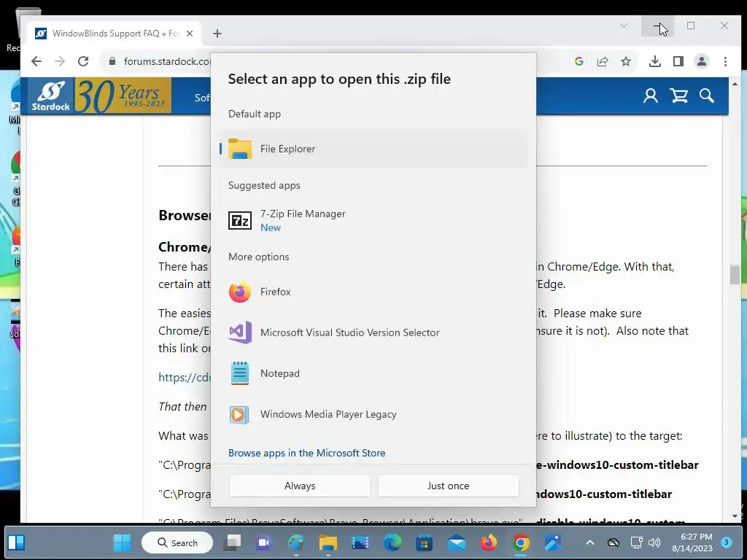Open the Google icon in the address bar
This screenshot has width=747, height=560.
point(578,61)
